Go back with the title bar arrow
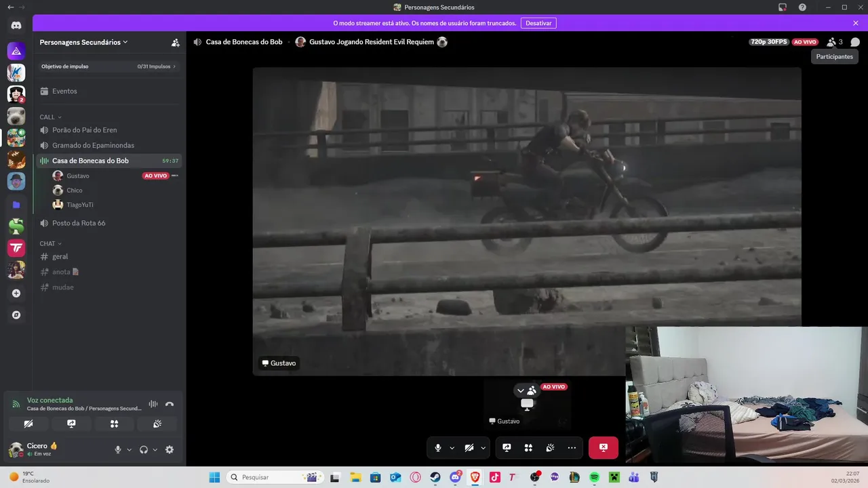This screenshot has height=488, width=868. click(x=10, y=7)
